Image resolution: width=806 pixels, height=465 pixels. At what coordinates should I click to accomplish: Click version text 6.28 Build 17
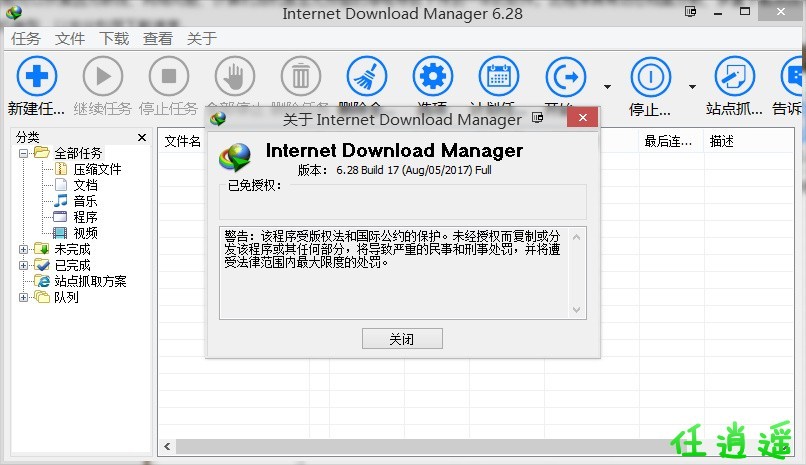point(394,170)
